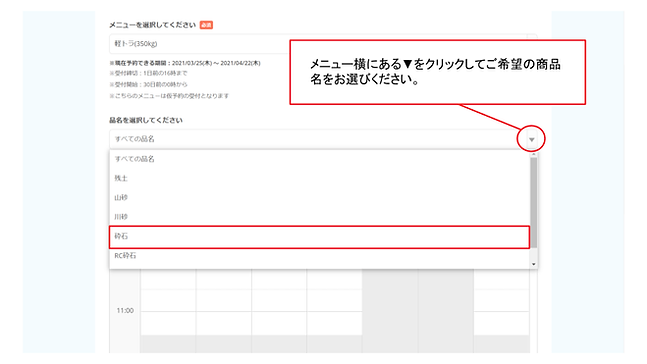Click the 11:00 time label
The image size is (647, 364).
[x=125, y=310]
